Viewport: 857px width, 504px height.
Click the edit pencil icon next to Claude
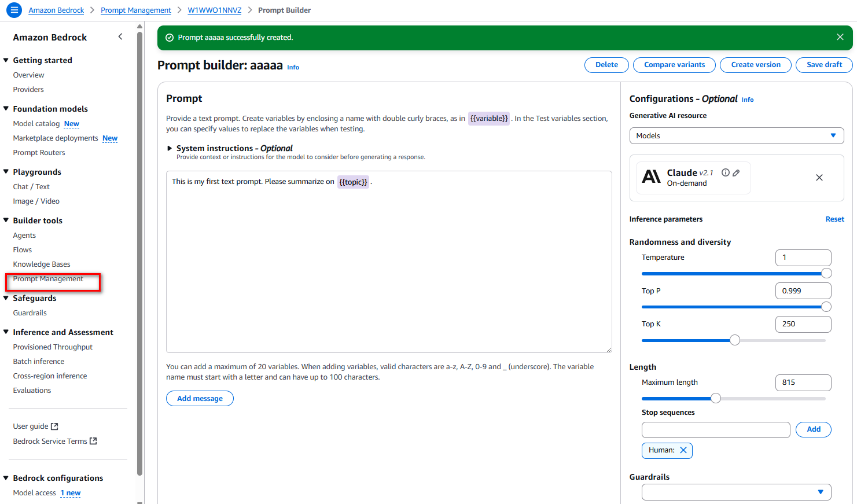click(736, 172)
